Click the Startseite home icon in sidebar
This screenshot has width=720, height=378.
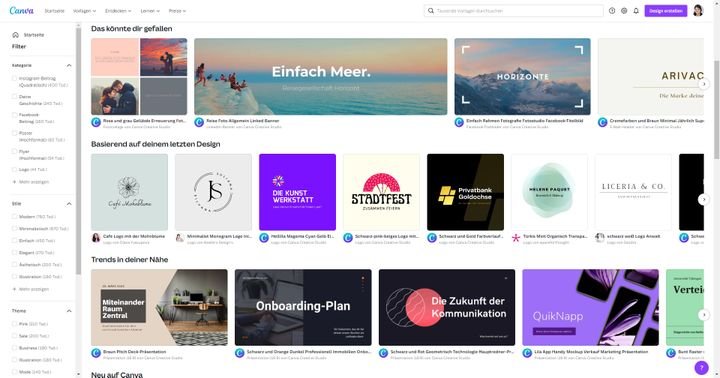pyautogui.click(x=15, y=35)
